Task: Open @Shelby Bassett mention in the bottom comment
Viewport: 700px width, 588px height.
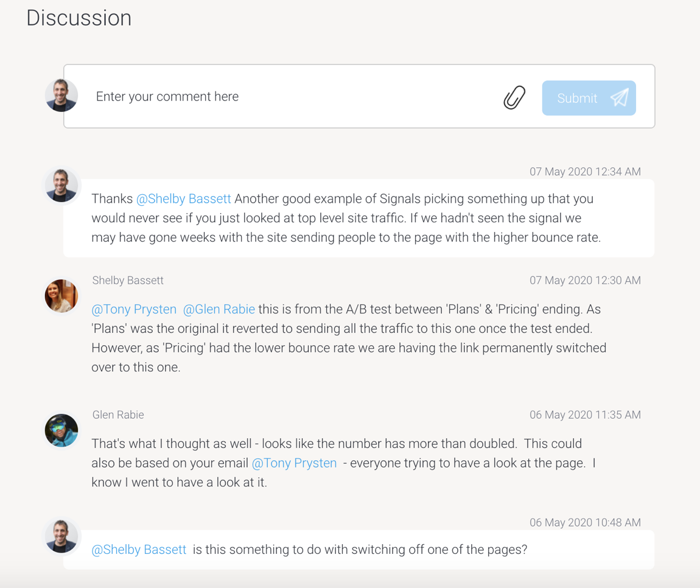Action: [x=139, y=550]
